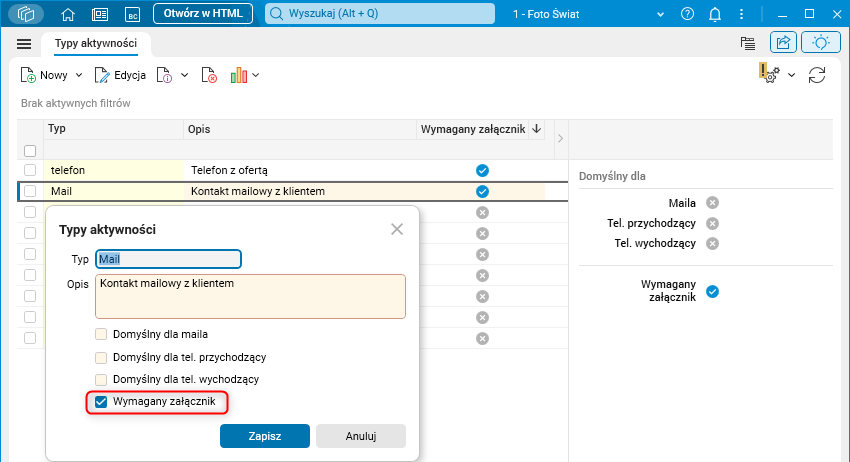Screen dimensions: 850x462
Task: Select the Kontakt mailowy z klientem cell in list
Action: click(x=300, y=191)
